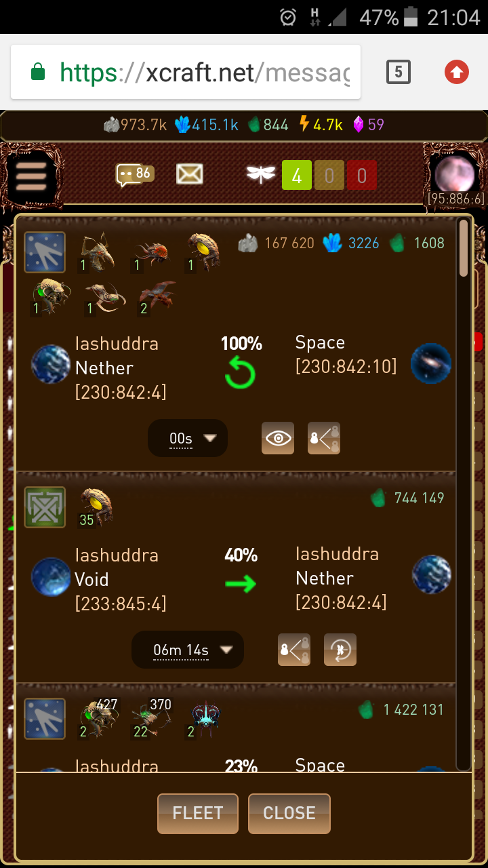Click the eye icon in first fleet
This screenshot has height=868, width=488.
[278, 438]
